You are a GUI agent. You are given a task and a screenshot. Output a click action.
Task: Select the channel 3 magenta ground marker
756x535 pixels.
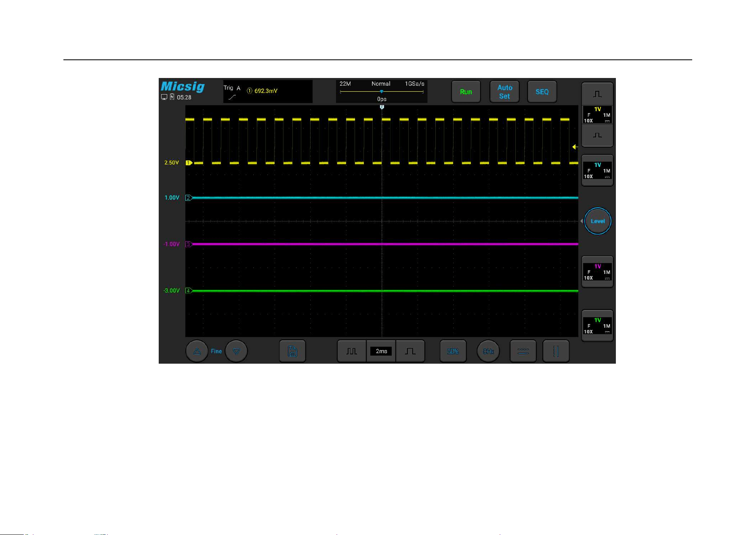[x=189, y=244]
